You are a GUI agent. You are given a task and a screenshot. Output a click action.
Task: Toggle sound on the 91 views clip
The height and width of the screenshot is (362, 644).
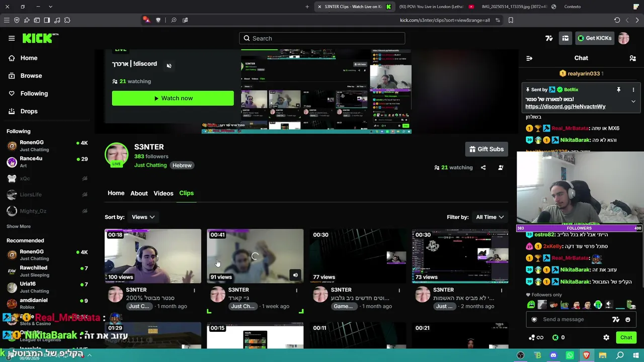pyautogui.click(x=295, y=275)
